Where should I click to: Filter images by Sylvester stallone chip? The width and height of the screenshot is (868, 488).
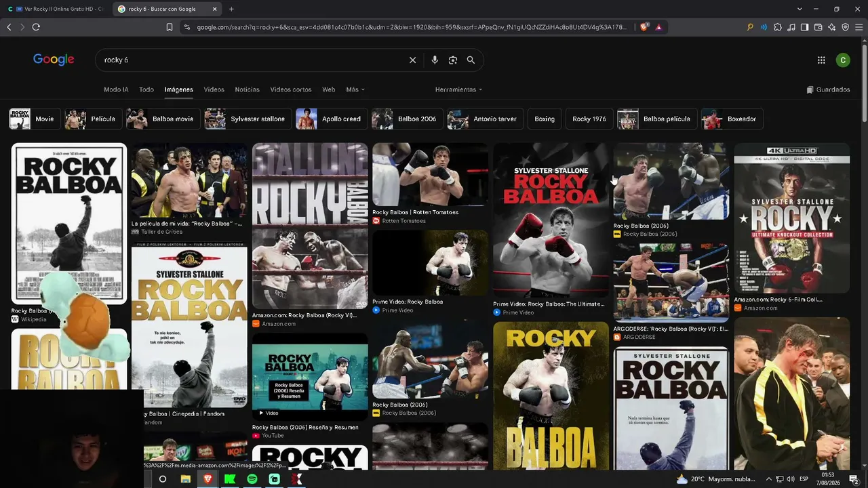coord(248,119)
